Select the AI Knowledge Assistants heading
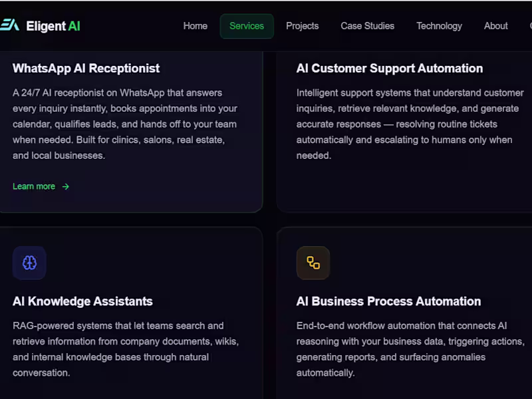 coord(82,301)
